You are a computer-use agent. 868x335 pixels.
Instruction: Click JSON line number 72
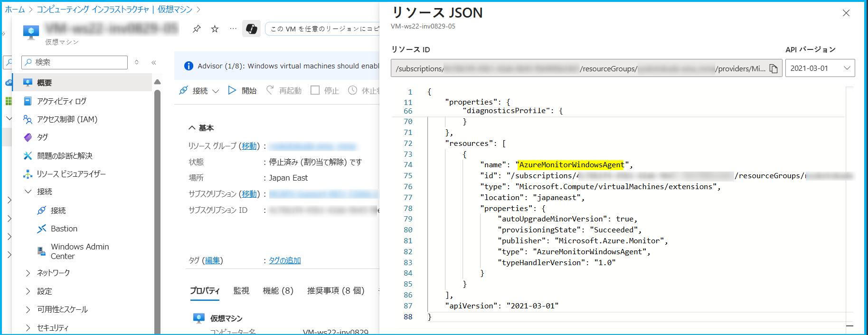point(408,144)
